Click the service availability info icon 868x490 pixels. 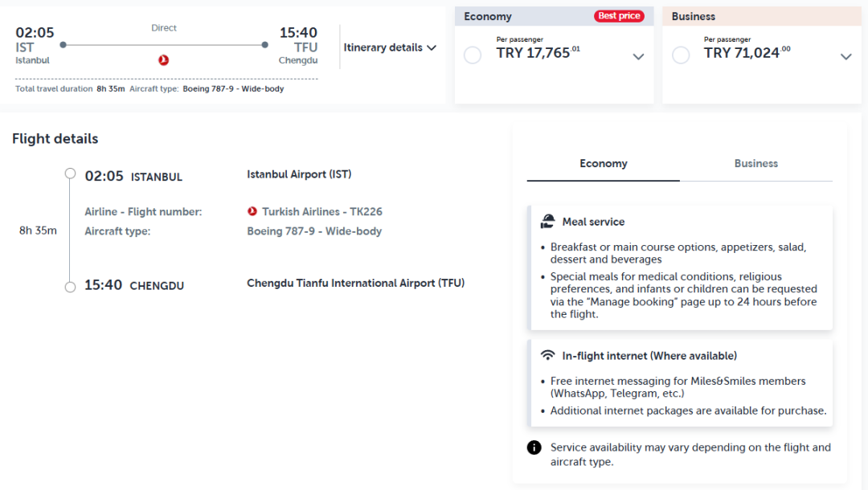point(534,447)
